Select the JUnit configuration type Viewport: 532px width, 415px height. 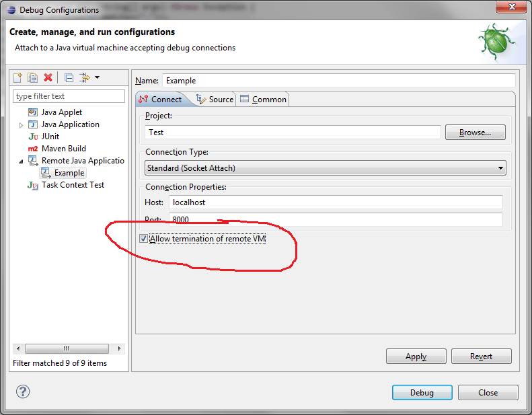coord(50,137)
